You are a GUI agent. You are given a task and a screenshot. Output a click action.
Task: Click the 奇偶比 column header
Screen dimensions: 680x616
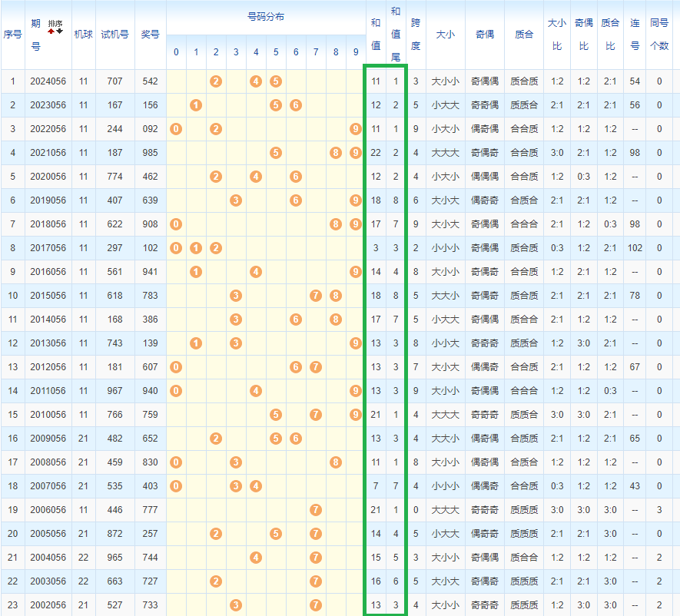pos(584,35)
